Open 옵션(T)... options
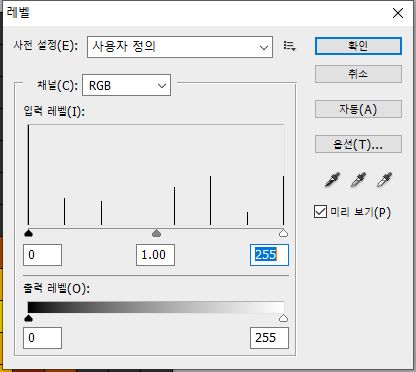 click(358, 144)
